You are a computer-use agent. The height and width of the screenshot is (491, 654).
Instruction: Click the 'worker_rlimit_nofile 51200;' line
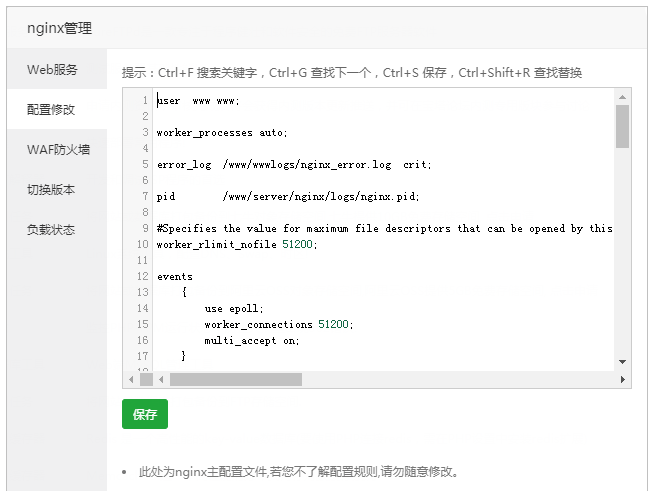click(237, 244)
